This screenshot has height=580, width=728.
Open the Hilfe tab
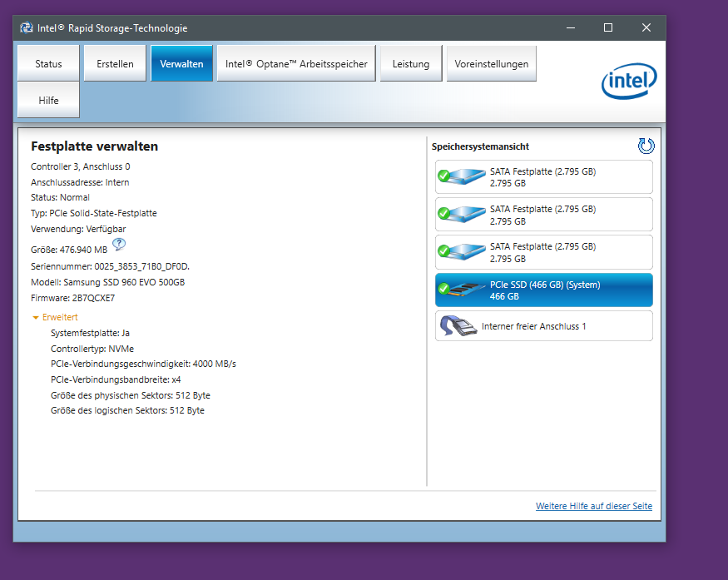(48, 101)
